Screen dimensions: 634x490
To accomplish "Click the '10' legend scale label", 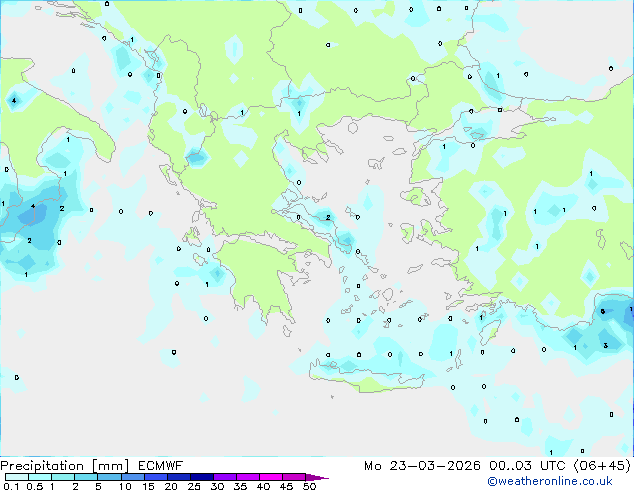I will tap(125, 486).
